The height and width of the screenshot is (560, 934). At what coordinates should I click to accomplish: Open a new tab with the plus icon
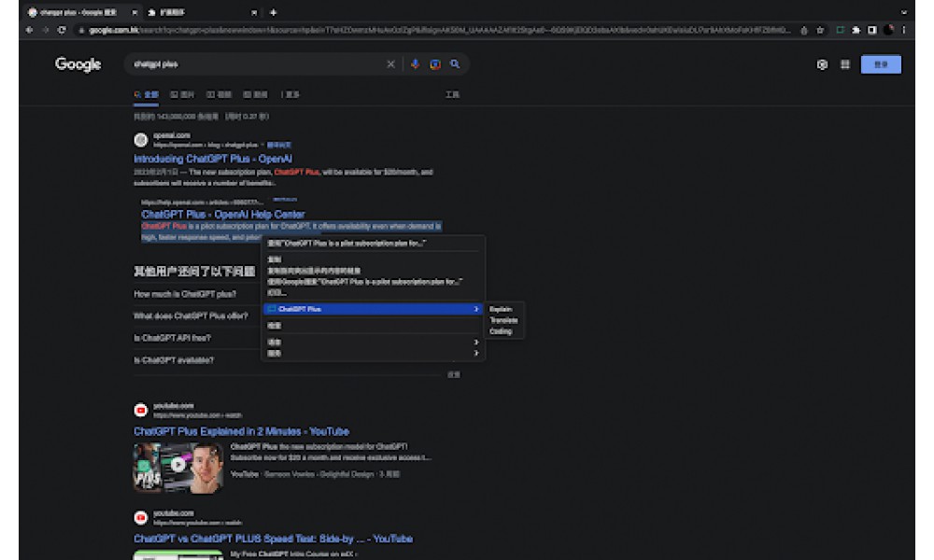point(273,12)
